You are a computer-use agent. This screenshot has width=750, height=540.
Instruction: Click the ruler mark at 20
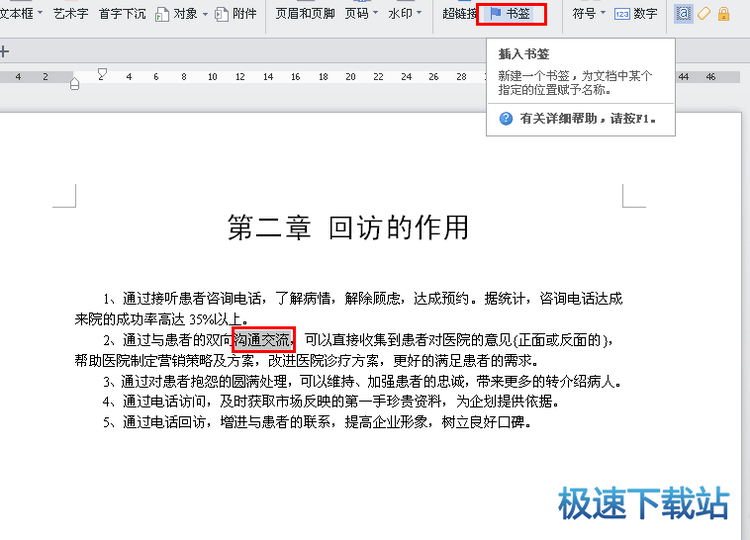[351, 77]
